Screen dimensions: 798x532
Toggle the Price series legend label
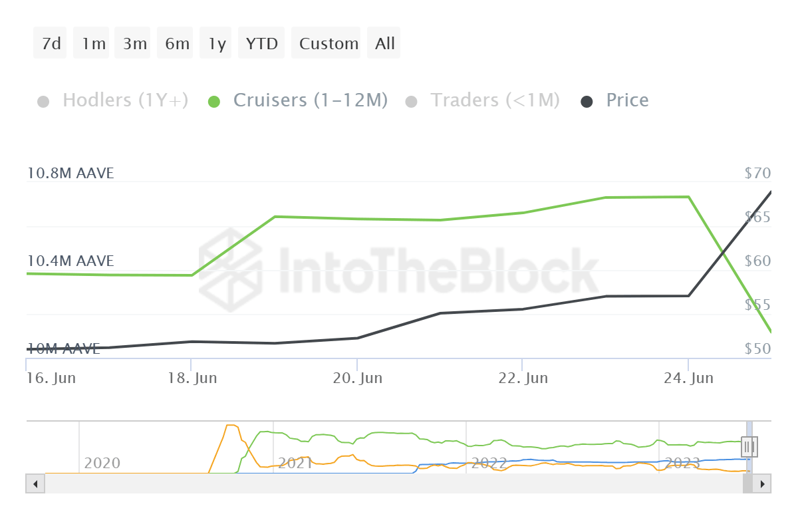pyautogui.click(x=627, y=100)
